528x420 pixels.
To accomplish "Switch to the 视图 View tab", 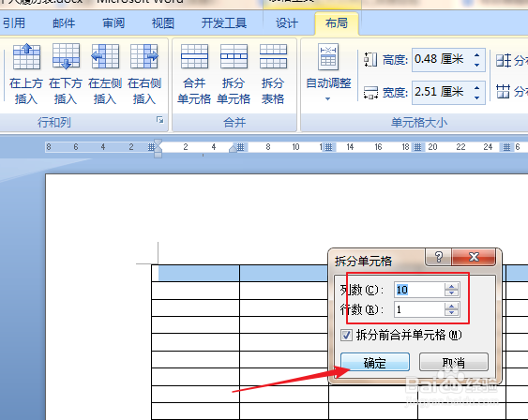I will 163,23.
